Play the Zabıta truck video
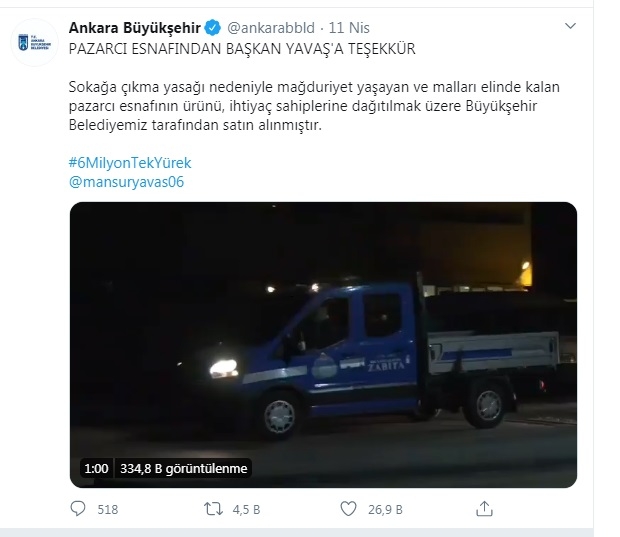This screenshot has height=537, width=620. [323, 345]
